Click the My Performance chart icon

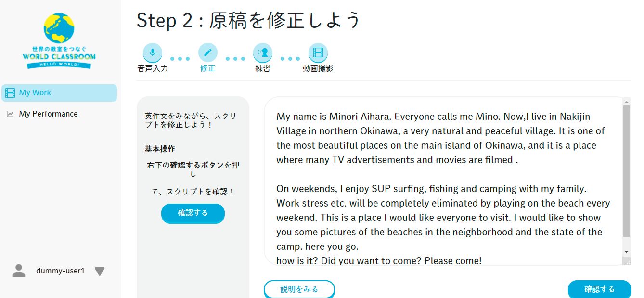(10, 114)
